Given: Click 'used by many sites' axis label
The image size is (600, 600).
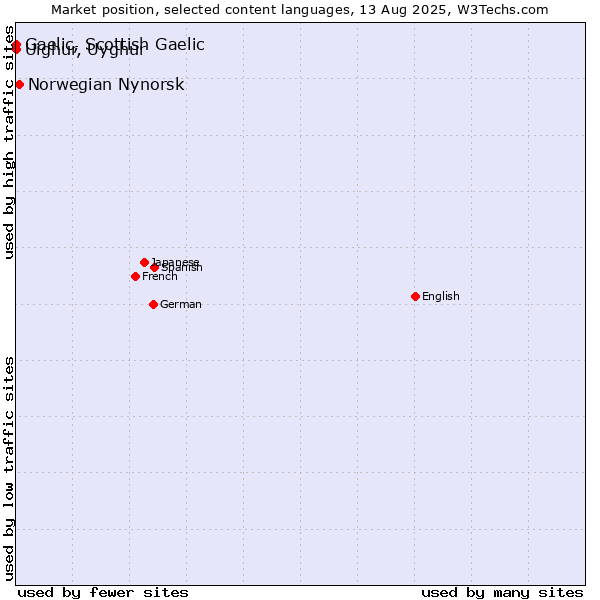Looking at the screenshot, I should 502,593.
